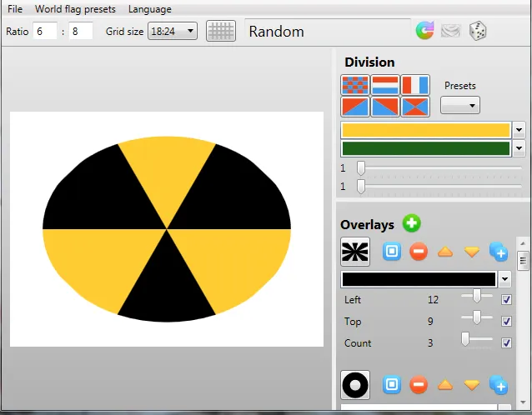Expand the black overlay color dropdown
Viewport: 532px width, 415px height.
point(504,279)
